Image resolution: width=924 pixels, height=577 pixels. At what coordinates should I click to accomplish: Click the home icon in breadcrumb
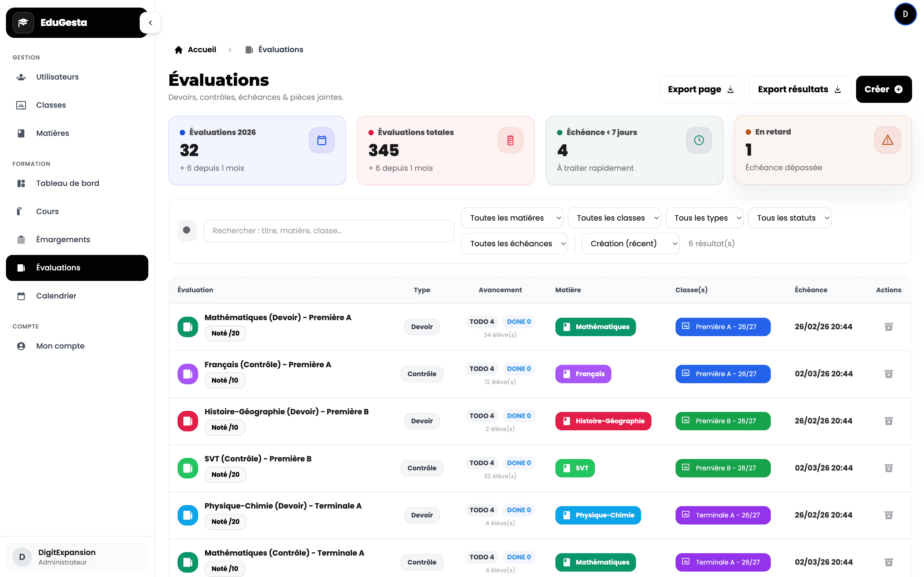click(178, 50)
